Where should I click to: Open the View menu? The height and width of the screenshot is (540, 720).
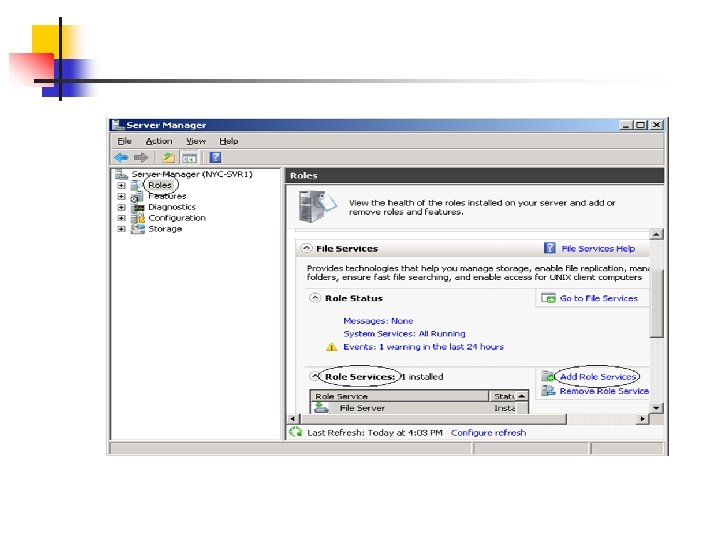coord(196,141)
